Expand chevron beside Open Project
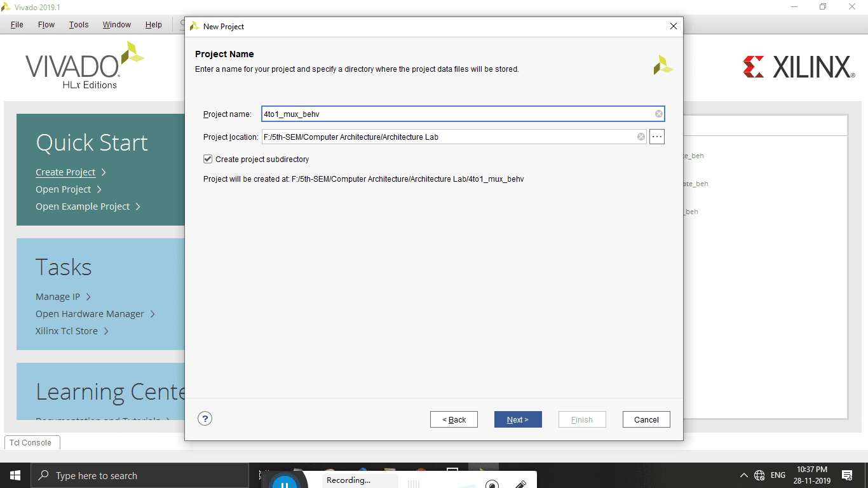 click(99, 189)
